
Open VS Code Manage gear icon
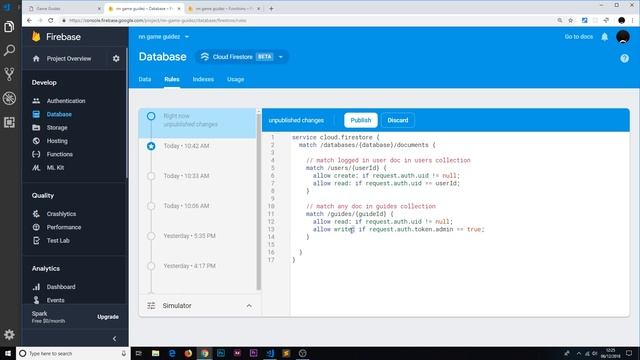click(x=9, y=335)
